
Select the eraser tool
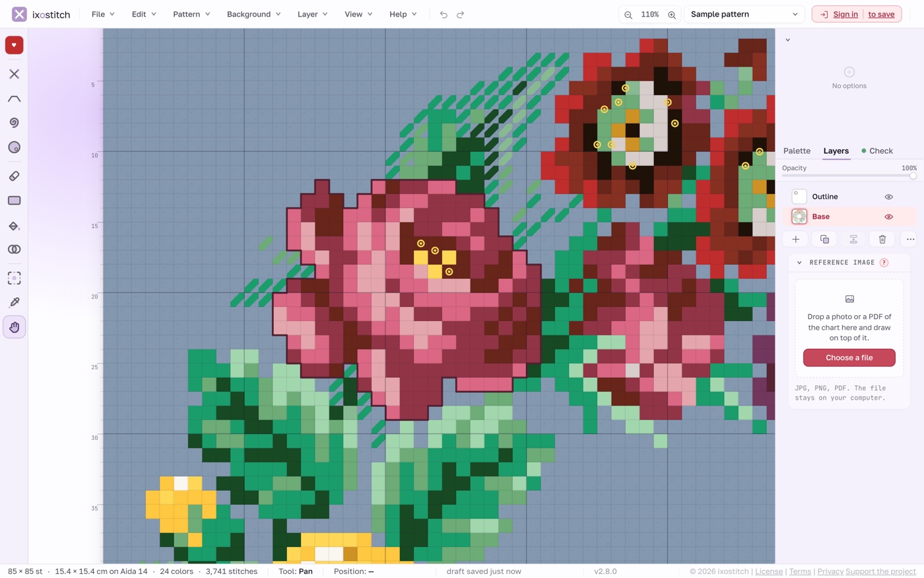click(x=14, y=176)
